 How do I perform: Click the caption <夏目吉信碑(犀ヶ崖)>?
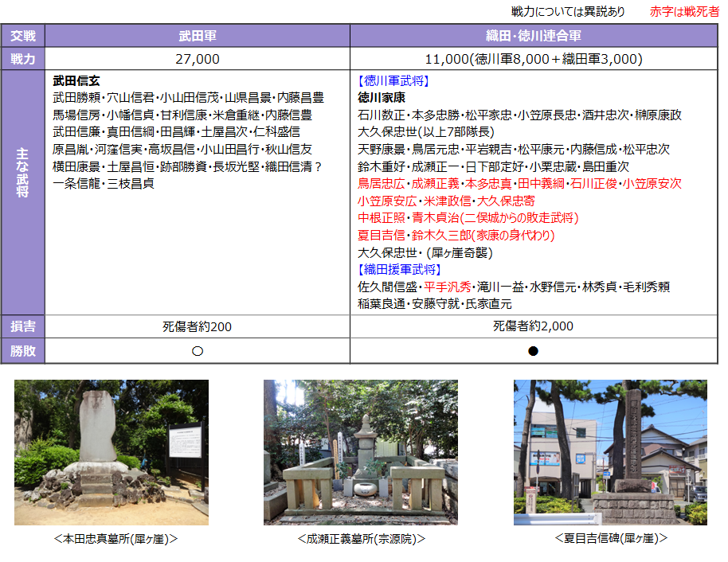611,539
